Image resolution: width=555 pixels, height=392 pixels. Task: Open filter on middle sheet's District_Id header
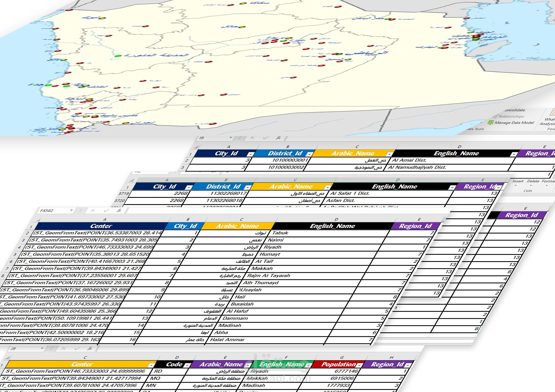248,187
